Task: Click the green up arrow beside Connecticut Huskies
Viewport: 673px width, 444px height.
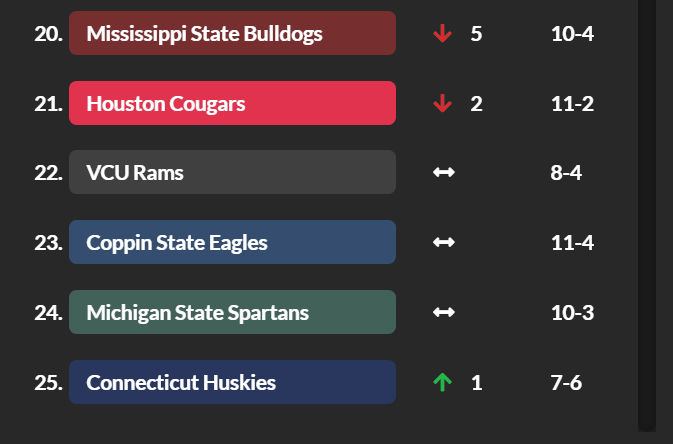Action: point(443,383)
